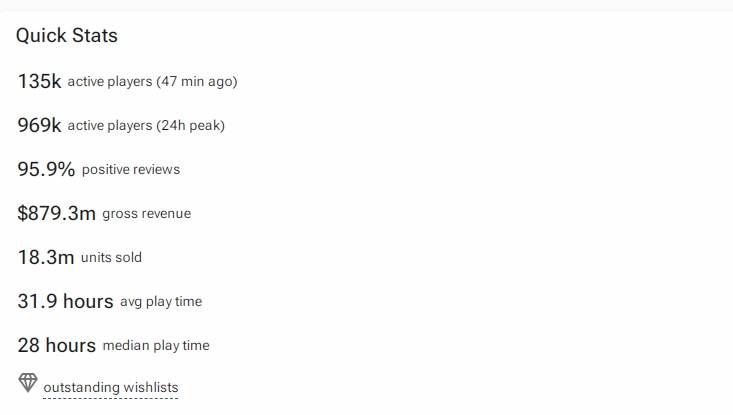Click the active players (47 min ago) label
This screenshot has width=733, height=415.
coord(152,81)
